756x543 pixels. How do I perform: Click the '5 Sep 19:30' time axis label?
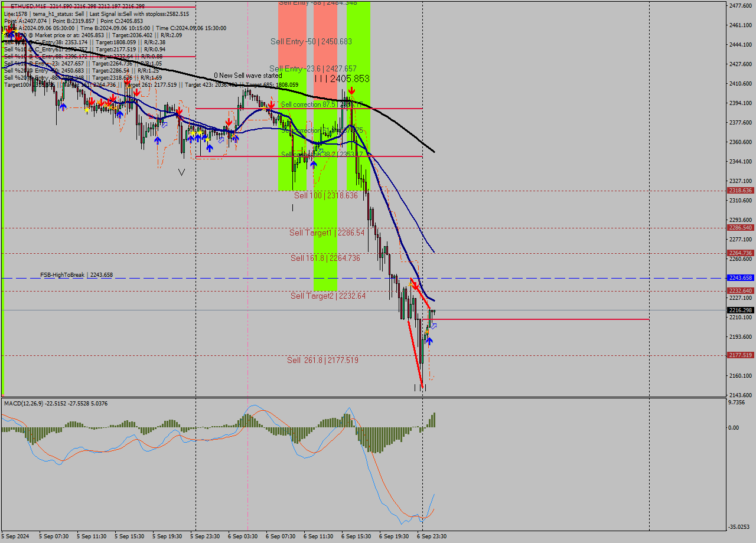coord(167,537)
